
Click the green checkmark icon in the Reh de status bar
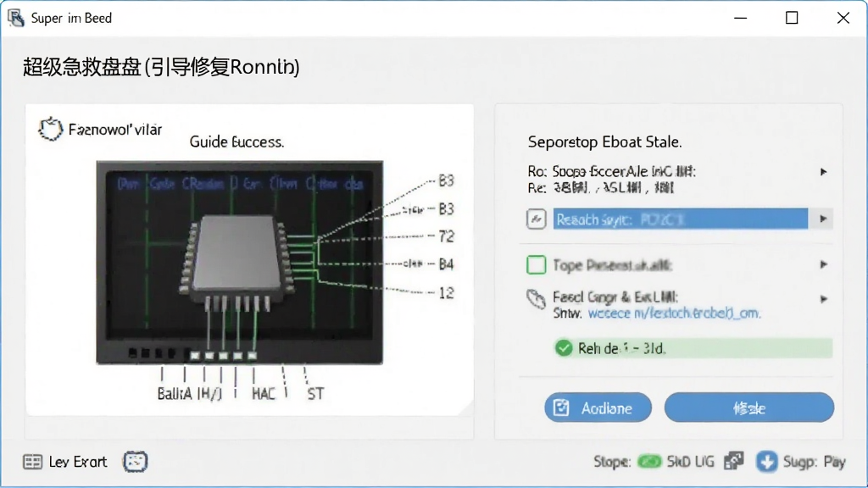click(x=564, y=348)
